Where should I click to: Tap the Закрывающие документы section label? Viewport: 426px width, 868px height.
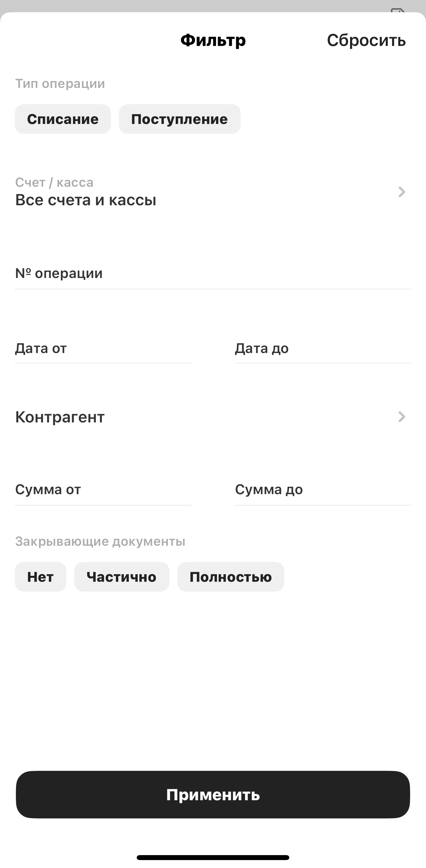[x=100, y=541]
